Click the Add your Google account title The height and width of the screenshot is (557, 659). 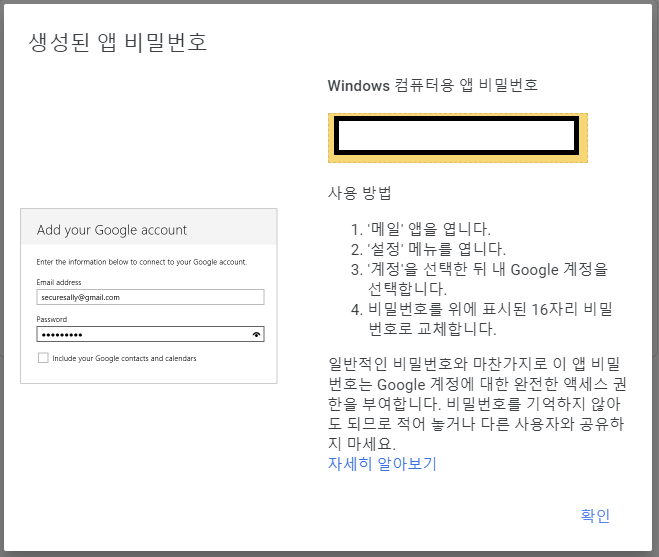[112, 230]
